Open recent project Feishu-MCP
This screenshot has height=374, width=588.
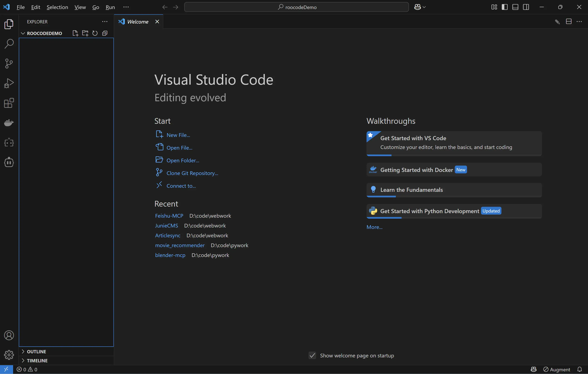click(169, 216)
